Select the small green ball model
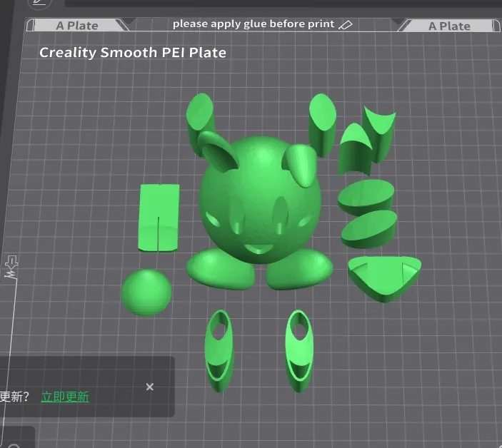The image size is (502, 448). pyautogui.click(x=146, y=292)
